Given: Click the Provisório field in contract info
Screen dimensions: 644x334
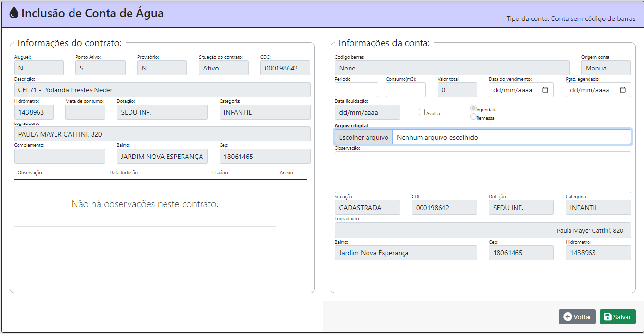Looking at the screenshot, I should click(x=162, y=68).
